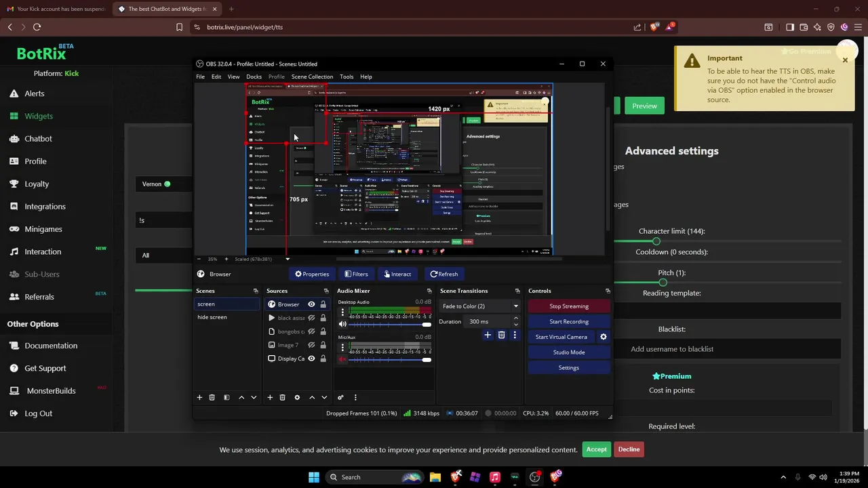The width and height of the screenshot is (868, 488).
Task: Open virtual camera settings gear
Action: point(604,337)
